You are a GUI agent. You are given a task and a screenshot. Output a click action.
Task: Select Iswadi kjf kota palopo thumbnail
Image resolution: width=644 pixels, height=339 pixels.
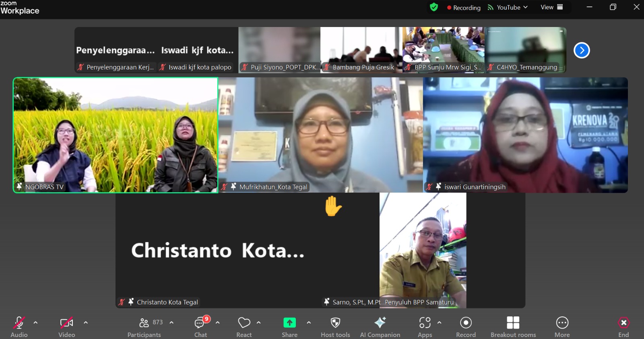(x=198, y=50)
